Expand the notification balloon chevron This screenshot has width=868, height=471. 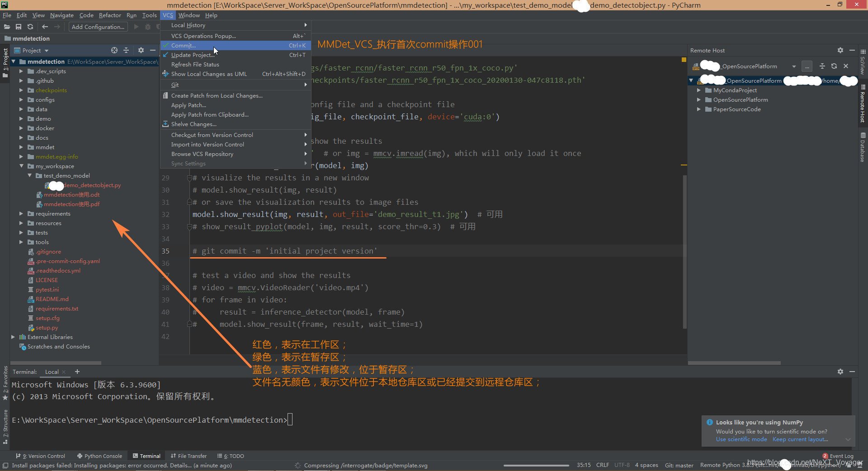tap(848, 439)
